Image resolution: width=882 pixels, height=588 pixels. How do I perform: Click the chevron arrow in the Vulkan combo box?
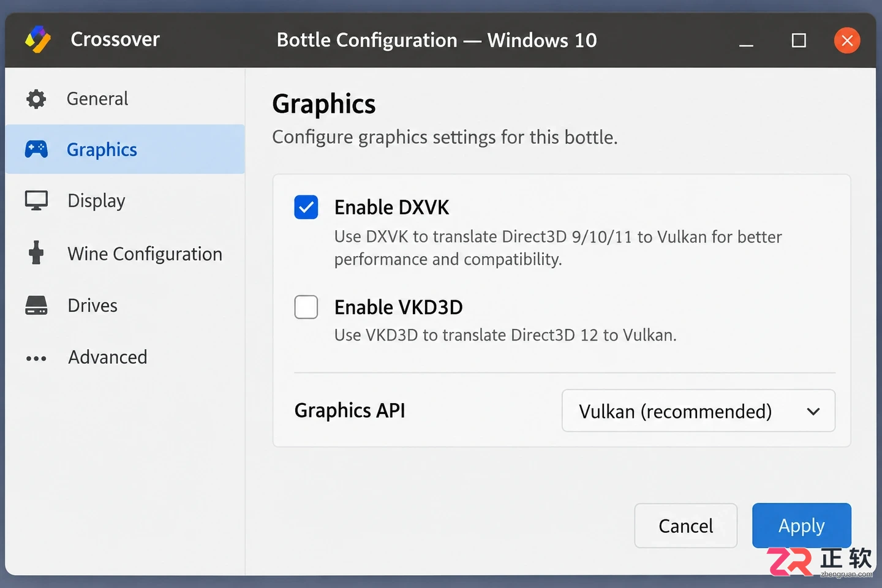(813, 412)
